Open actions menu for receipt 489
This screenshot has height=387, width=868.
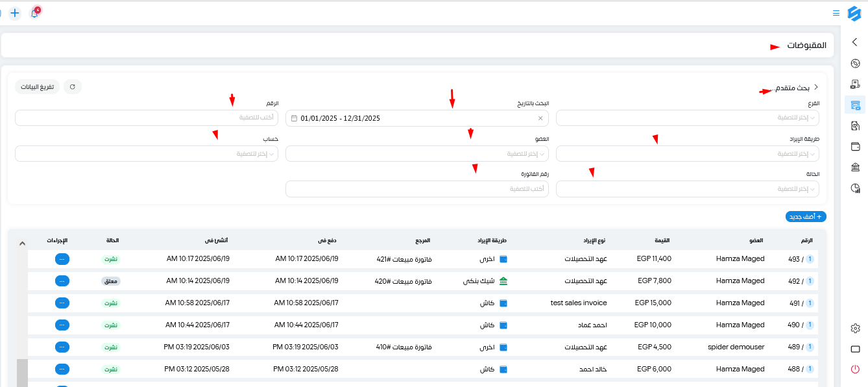62,347
